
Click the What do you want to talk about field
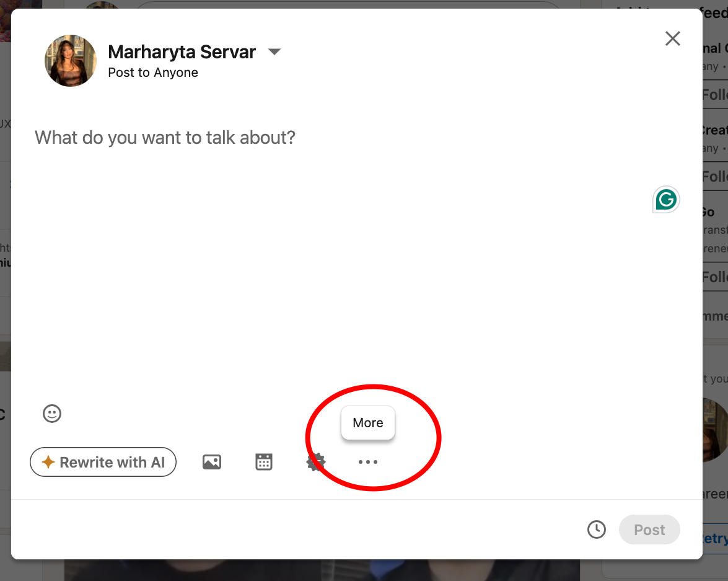coord(165,137)
